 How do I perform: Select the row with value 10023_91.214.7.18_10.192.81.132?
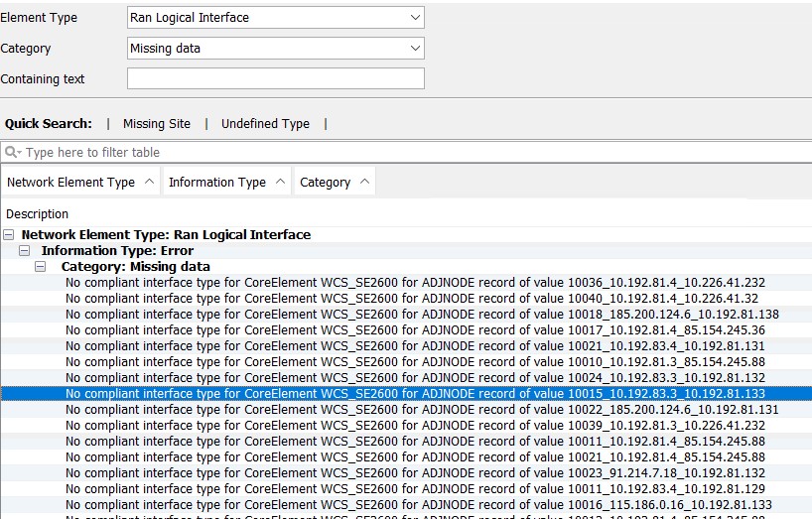[x=415, y=473]
